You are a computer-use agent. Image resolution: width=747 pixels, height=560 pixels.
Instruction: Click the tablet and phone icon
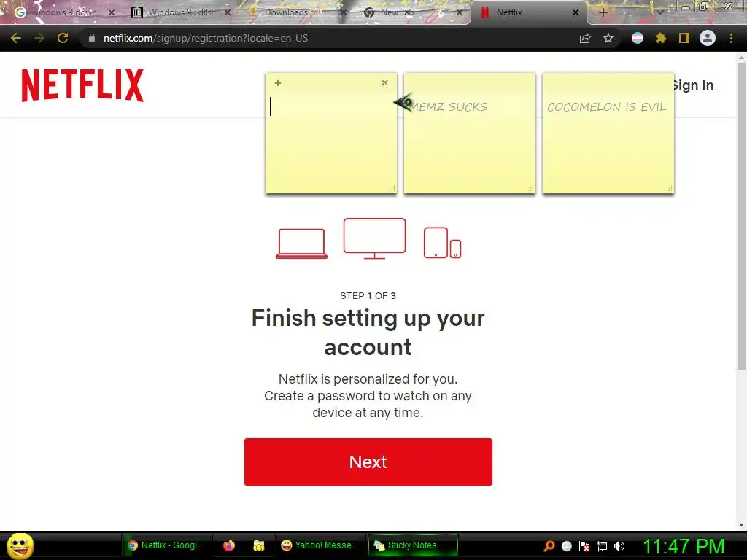(x=443, y=243)
